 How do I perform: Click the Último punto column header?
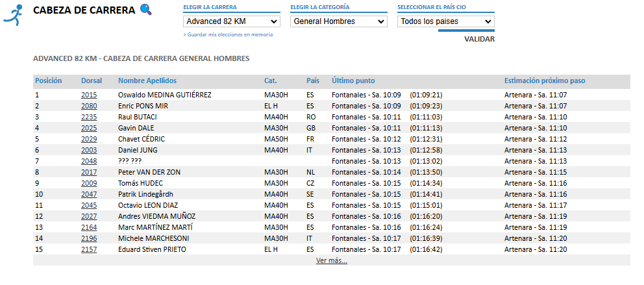(353, 81)
